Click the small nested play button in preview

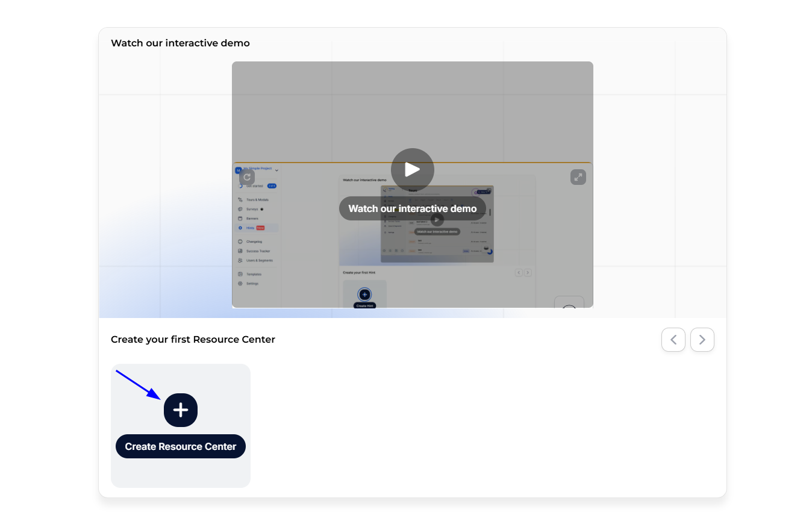(437, 220)
